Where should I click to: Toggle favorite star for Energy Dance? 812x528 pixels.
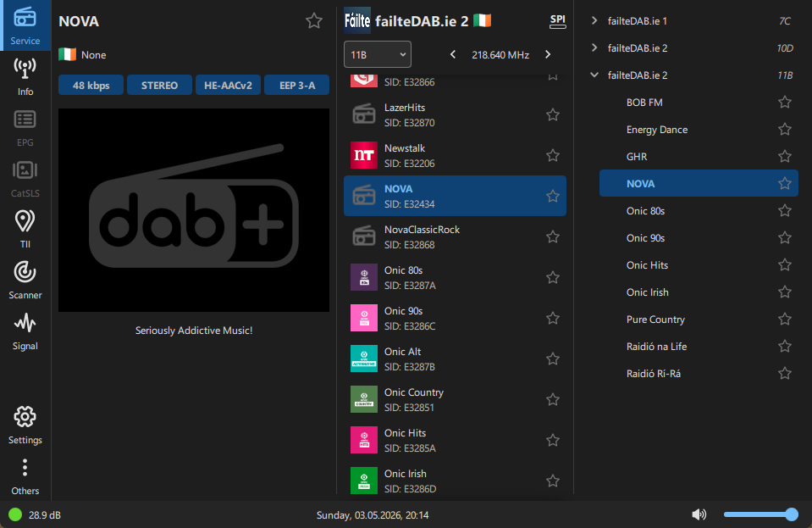[x=785, y=129]
